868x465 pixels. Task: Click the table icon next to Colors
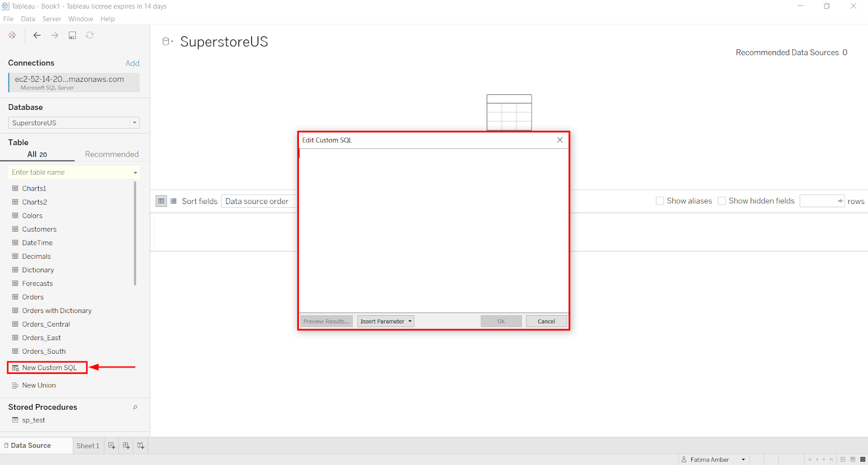point(15,215)
